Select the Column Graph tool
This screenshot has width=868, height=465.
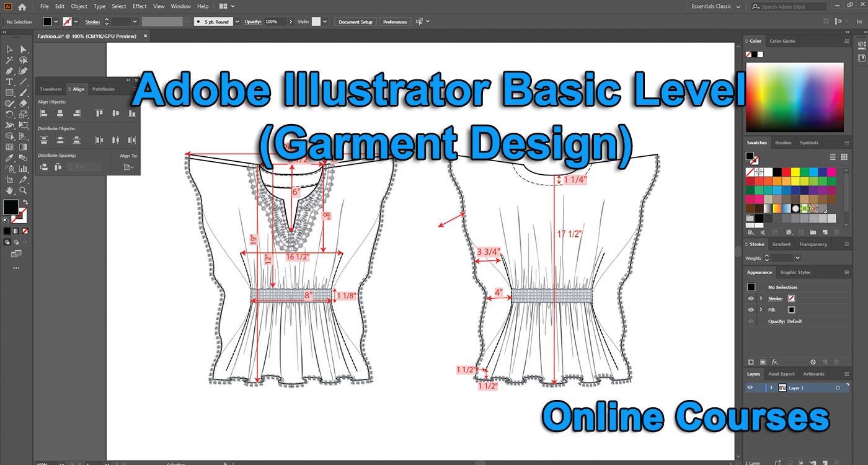click(22, 169)
